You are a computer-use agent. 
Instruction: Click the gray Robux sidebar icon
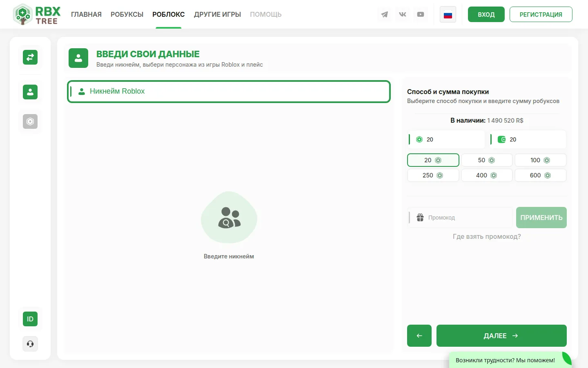[30, 121]
